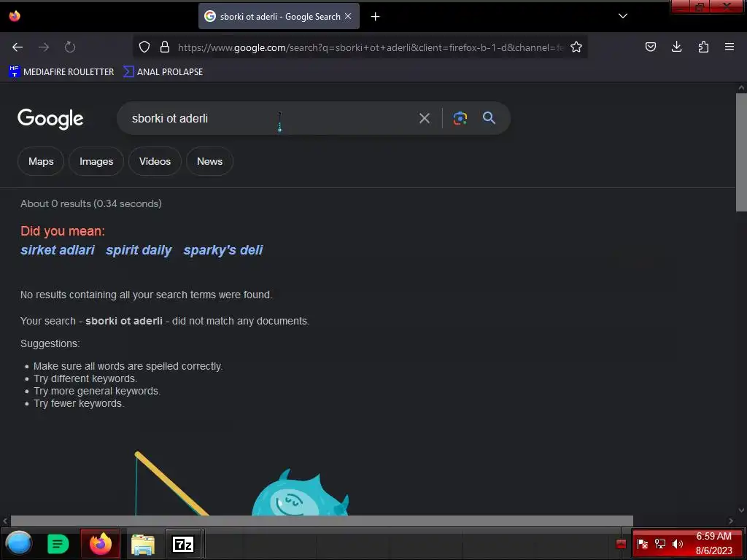The width and height of the screenshot is (747, 560).
Task: List all tabs dropdown arrow
Action: 623,16
